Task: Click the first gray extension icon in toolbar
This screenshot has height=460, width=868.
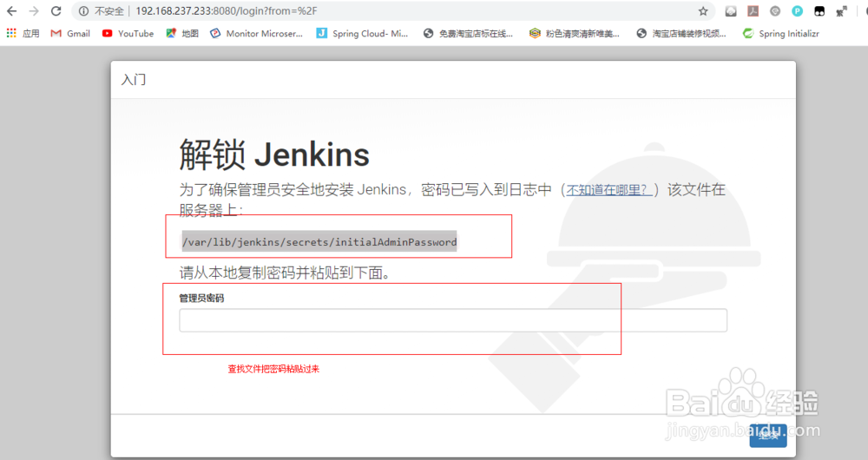Action: point(731,11)
